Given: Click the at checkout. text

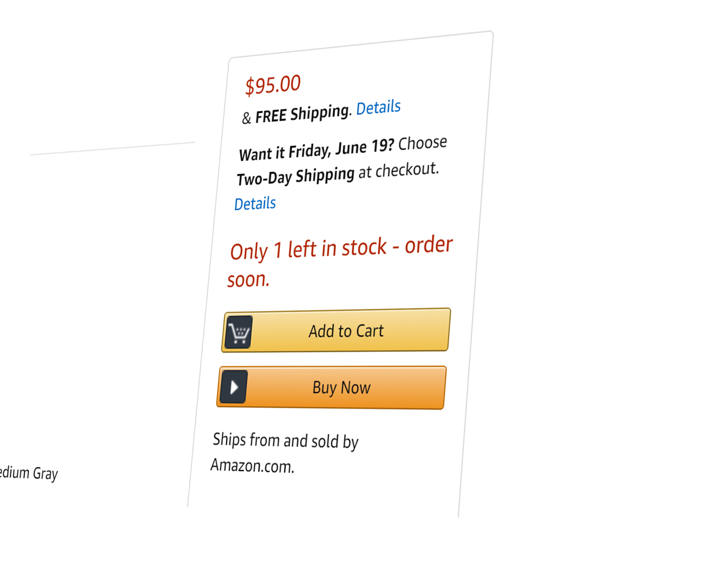Looking at the screenshot, I should pyautogui.click(x=398, y=171).
